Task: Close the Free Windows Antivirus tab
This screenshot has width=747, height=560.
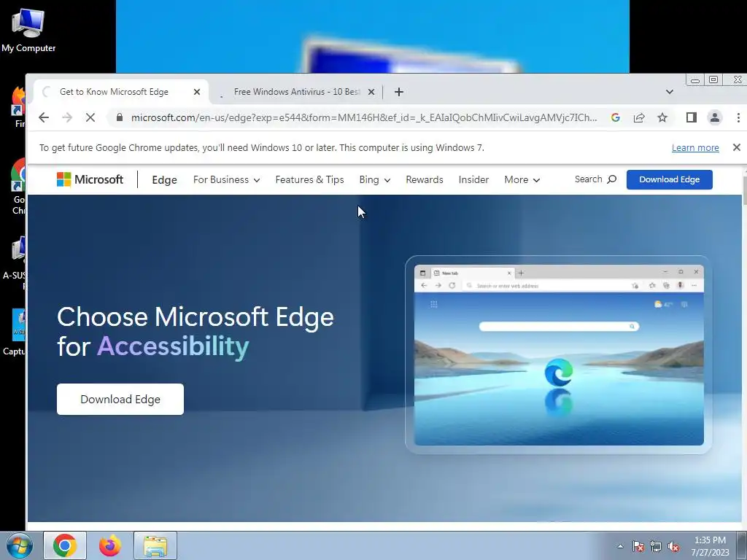Action: [371, 92]
